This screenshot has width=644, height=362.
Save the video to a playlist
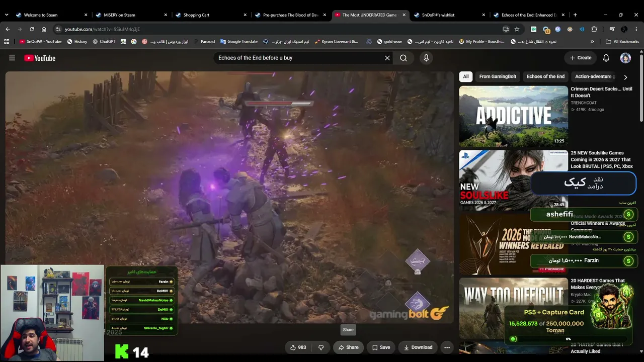[x=381, y=347]
